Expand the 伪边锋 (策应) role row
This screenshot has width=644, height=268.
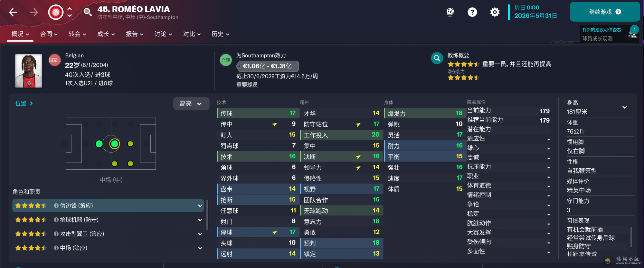pyautogui.click(x=108, y=206)
